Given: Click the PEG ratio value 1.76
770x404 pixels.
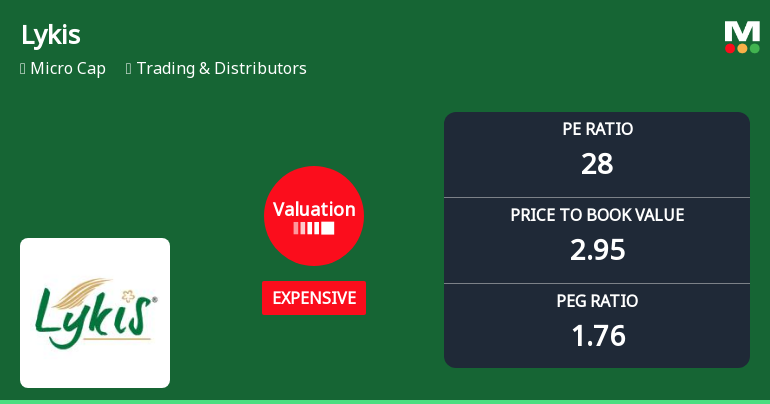Looking at the screenshot, I should click(x=597, y=336).
